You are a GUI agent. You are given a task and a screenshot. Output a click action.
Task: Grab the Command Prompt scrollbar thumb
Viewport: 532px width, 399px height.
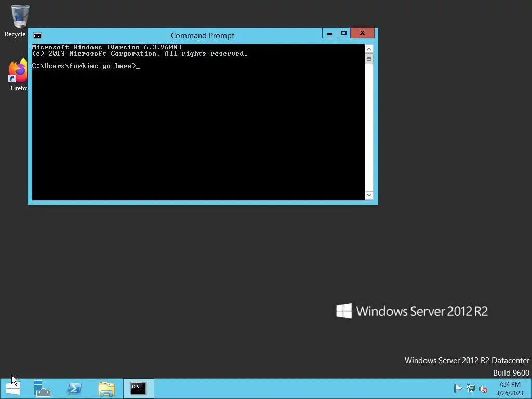369,59
